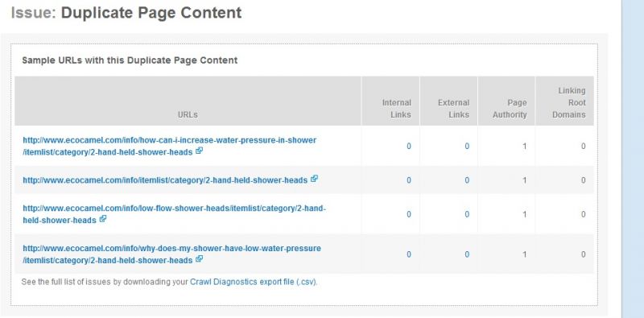Open the how-can-i-increase-water-pressure-in-shower URL link
The image size is (644, 318).
[x=170, y=146]
